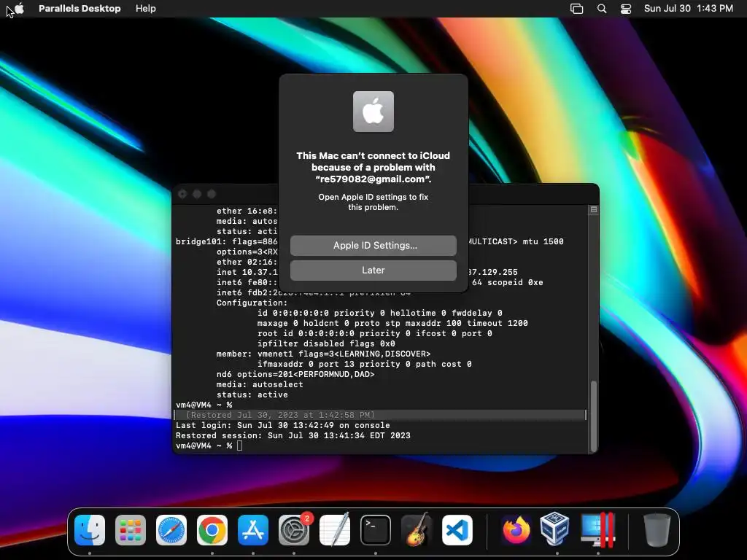Click the date and time clock
The height and width of the screenshot is (560, 747).
(689, 8)
